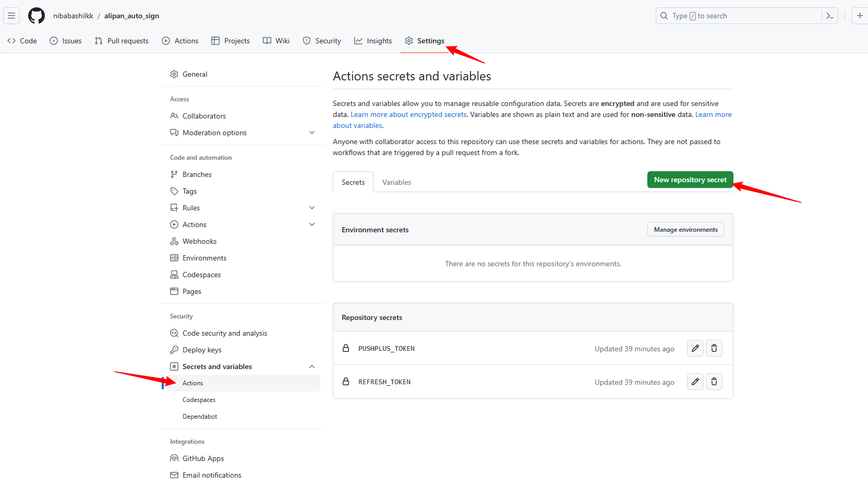Edit the PUSHPLUS_TOKEN secret with pencil icon
This screenshot has height=486, width=868.
click(695, 348)
